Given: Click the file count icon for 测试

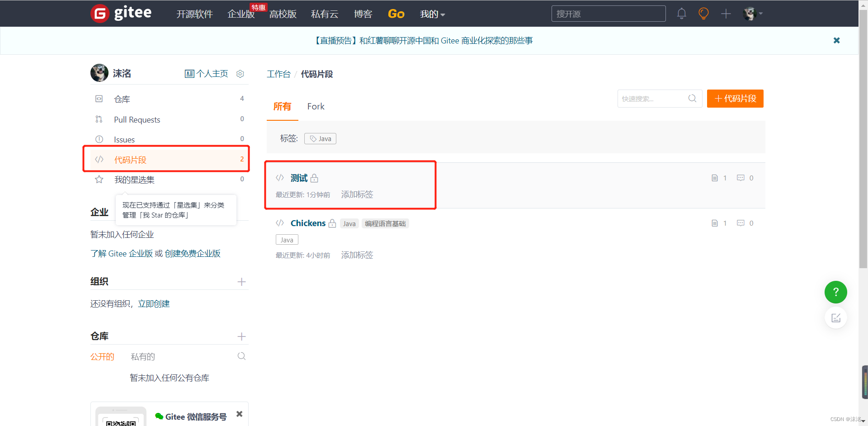Looking at the screenshot, I should pyautogui.click(x=715, y=178).
